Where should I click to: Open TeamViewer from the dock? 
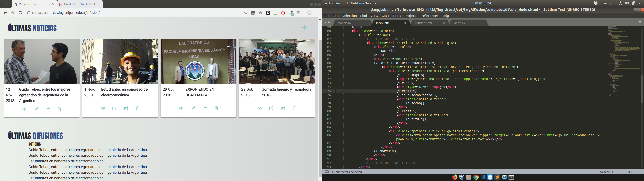490,177
